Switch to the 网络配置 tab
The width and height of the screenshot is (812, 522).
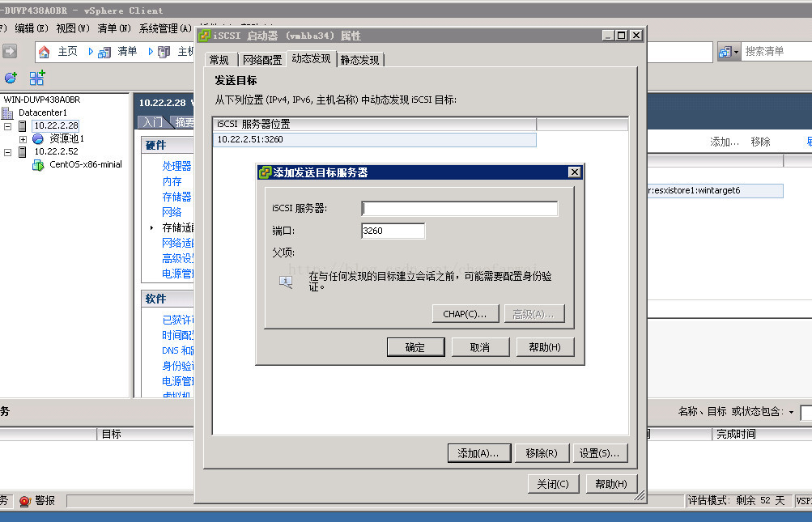(262, 60)
